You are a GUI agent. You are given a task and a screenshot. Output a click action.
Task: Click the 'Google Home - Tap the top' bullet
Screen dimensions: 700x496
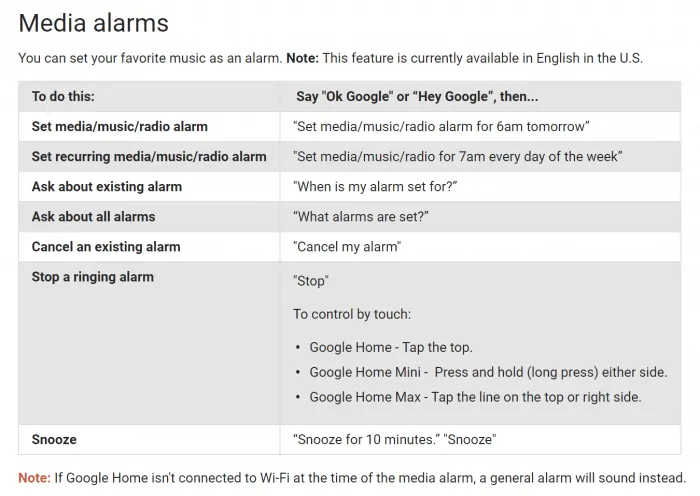[x=391, y=347]
